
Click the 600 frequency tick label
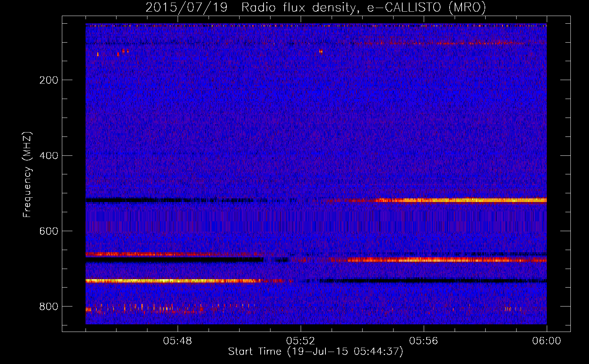pyautogui.click(x=48, y=232)
